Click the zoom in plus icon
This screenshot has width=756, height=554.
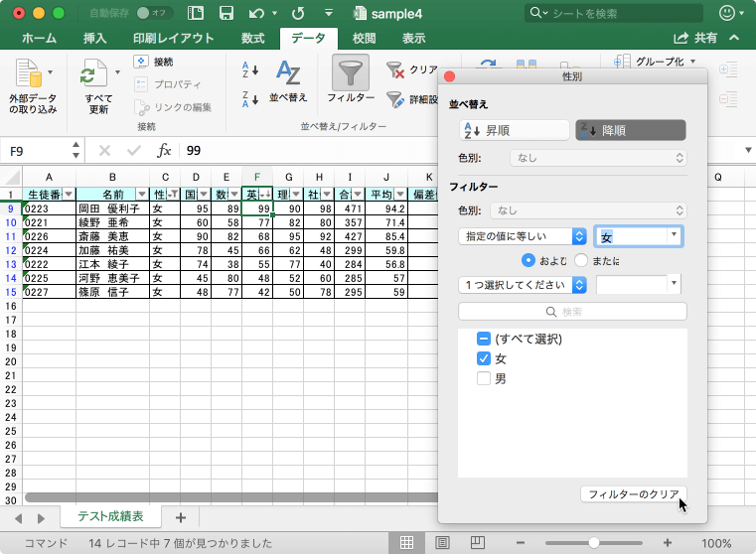point(668,543)
